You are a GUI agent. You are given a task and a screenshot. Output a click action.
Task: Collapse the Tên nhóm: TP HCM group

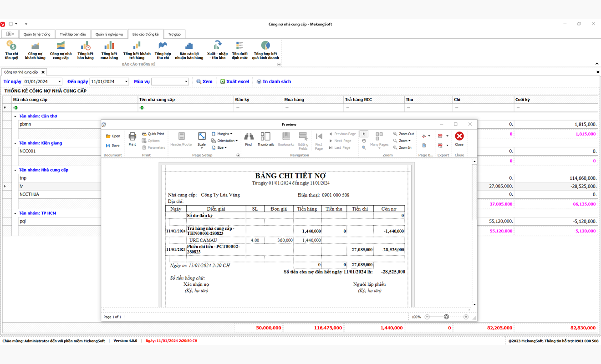click(15, 213)
